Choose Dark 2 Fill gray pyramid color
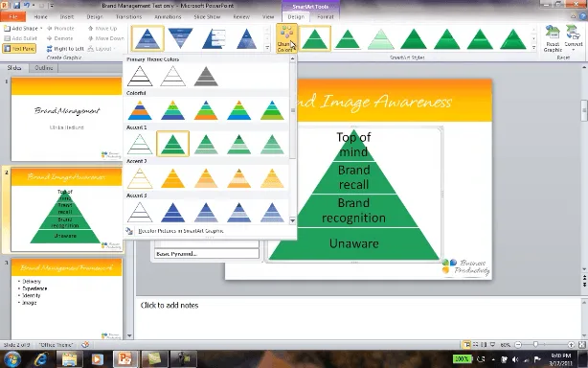 (206, 76)
